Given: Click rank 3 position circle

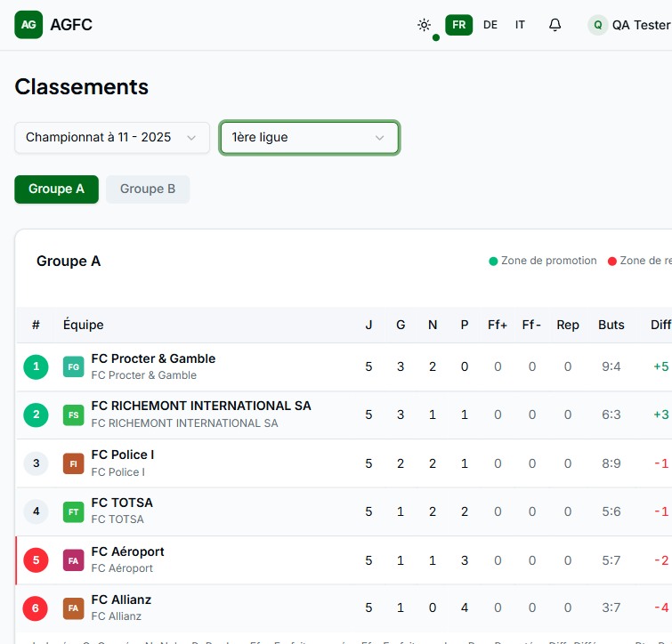Looking at the screenshot, I should tap(36, 463).
